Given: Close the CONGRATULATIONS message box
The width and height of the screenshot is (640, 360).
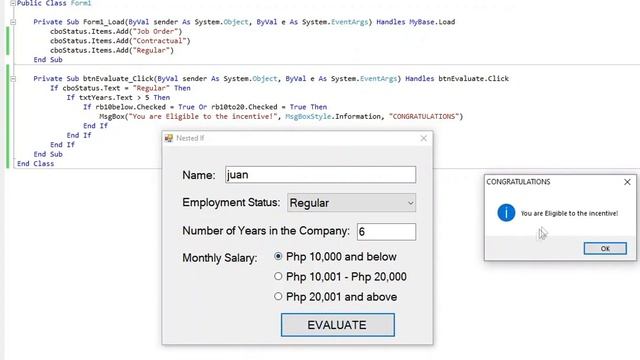Looking at the screenshot, I should pos(627,182).
